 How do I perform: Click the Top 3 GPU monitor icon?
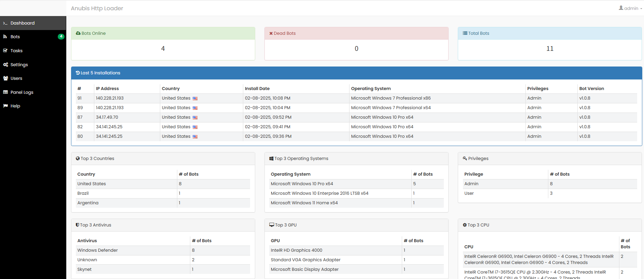tap(272, 225)
